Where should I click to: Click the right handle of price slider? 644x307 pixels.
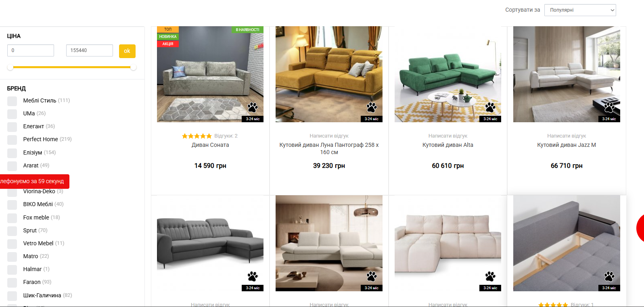tap(134, 67)
